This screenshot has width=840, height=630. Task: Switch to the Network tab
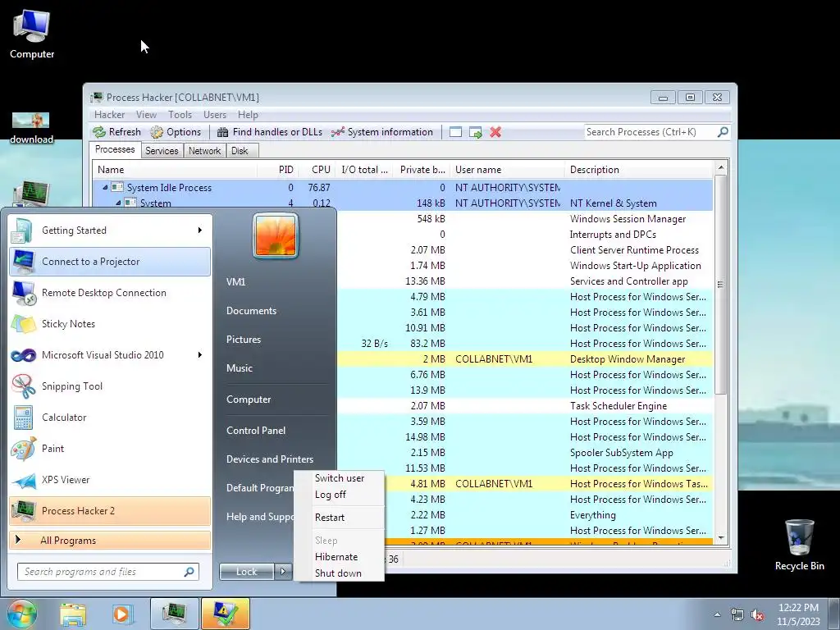click(204, 151)
